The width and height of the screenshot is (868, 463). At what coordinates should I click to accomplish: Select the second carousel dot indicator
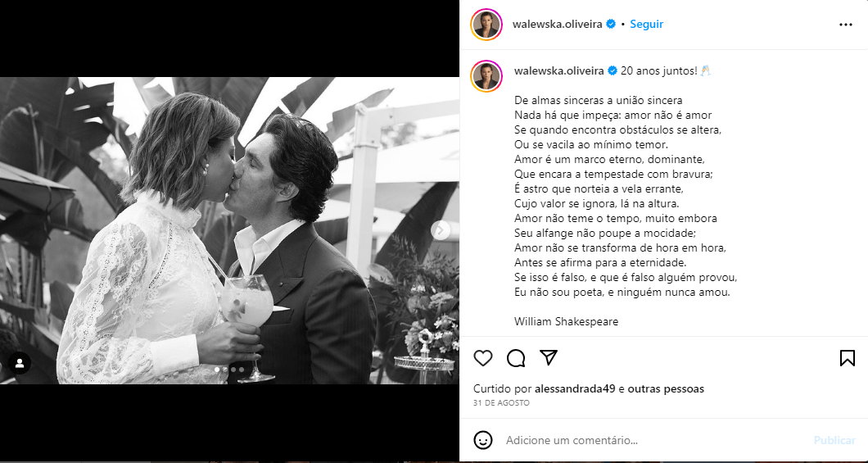[x=224, y=370]
